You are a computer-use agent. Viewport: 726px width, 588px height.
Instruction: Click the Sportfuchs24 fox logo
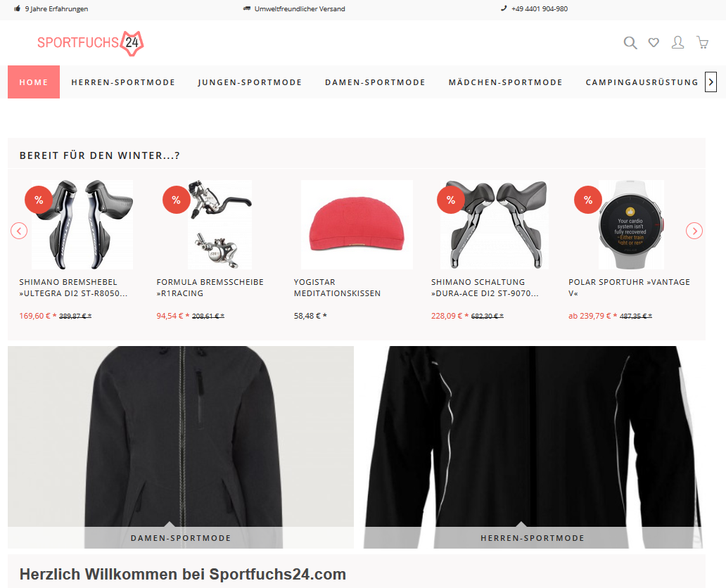(x=91, y=43)
